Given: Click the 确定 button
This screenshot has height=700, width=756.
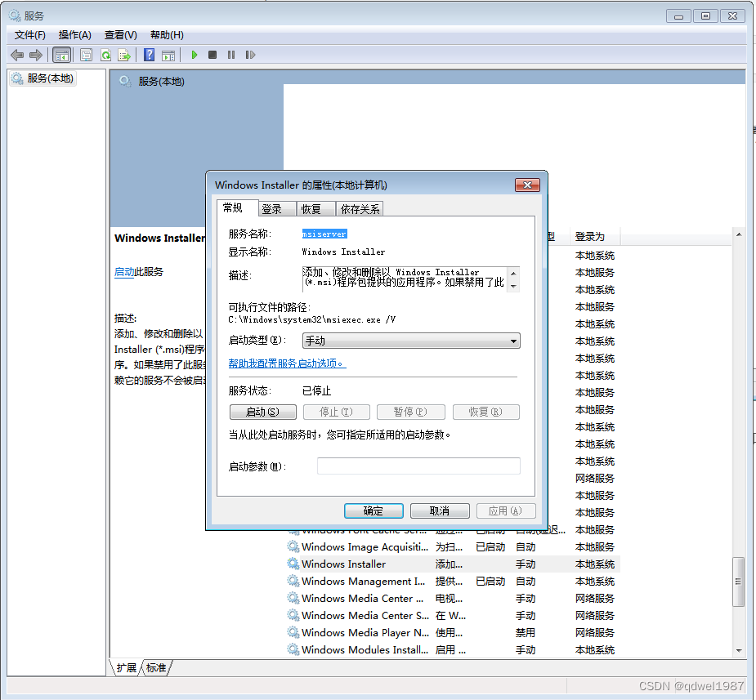Looking at the screenshot, I should click(x=374, y=511).
